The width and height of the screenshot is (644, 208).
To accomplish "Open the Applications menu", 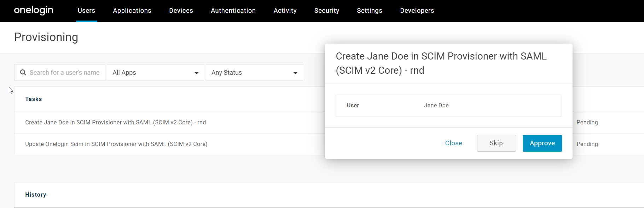I will (x=132, y=11).
